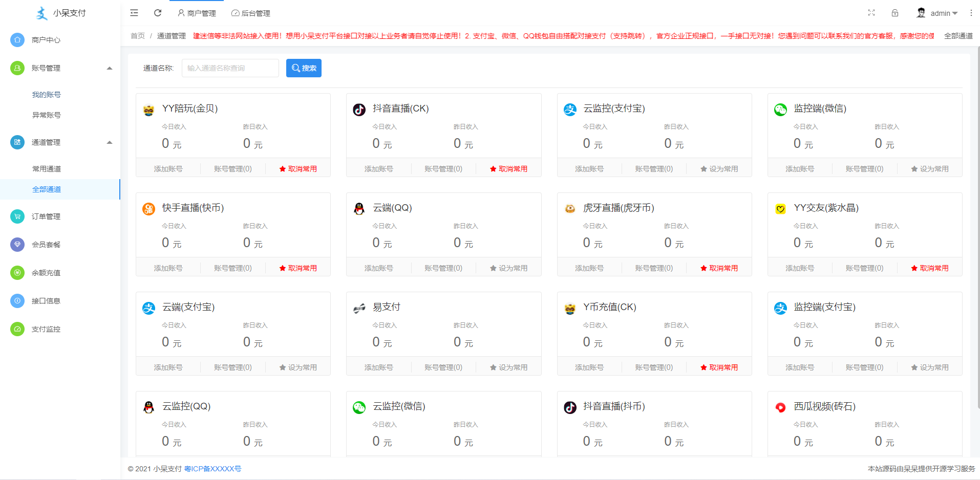Click the 搜索 search button
Image resolution: width=980 pixels, height=480 pixels.
[304, 68]
